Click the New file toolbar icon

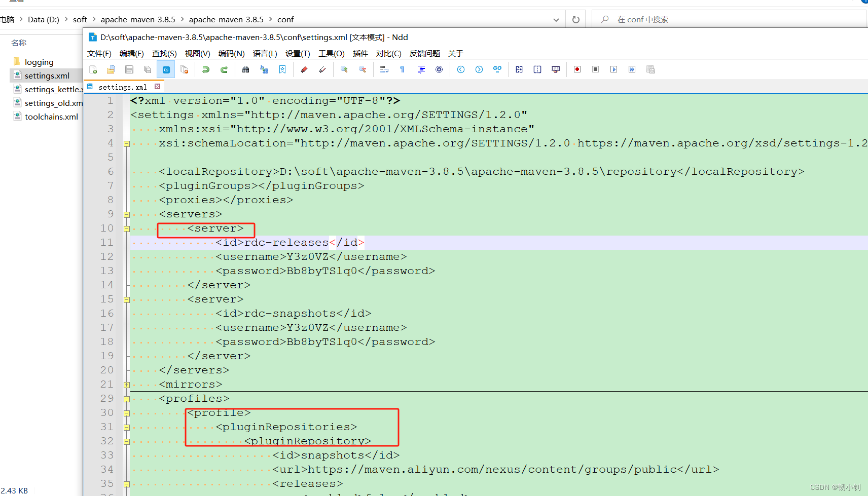[x=93, y=69]
